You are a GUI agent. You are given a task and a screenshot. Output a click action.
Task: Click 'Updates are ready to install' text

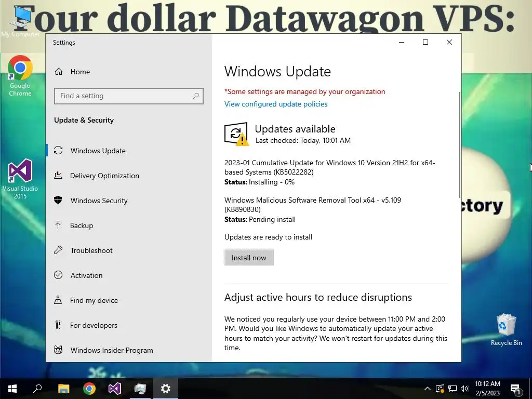click(268, 237)
